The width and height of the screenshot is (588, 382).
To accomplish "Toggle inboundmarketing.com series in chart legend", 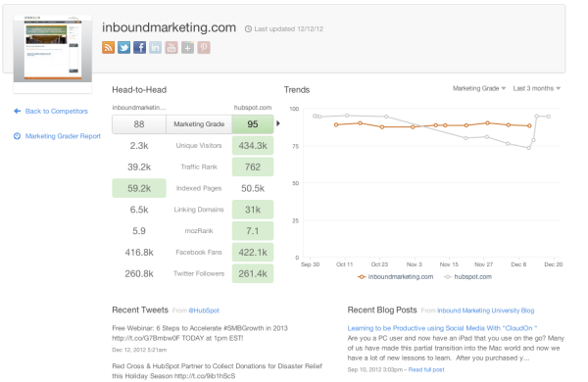I will [x=396, y=276].
